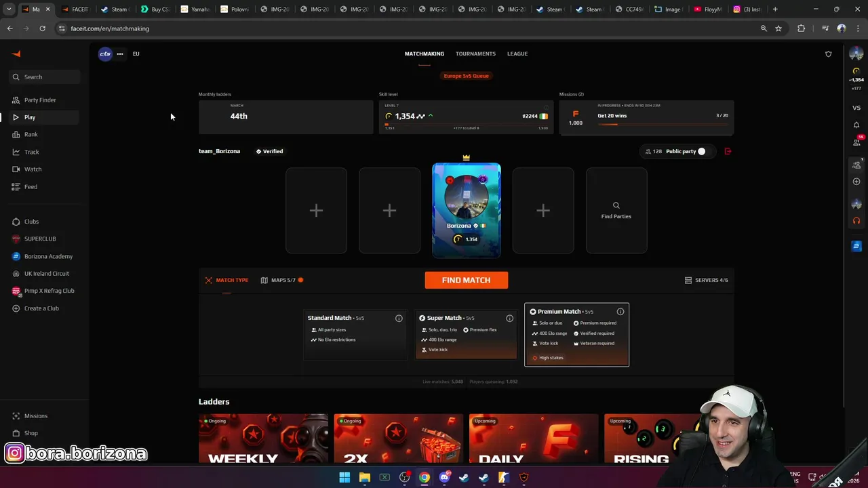Click the red leave party icon
The width and height of the screenshot is (868, 488).
point(728,151)
